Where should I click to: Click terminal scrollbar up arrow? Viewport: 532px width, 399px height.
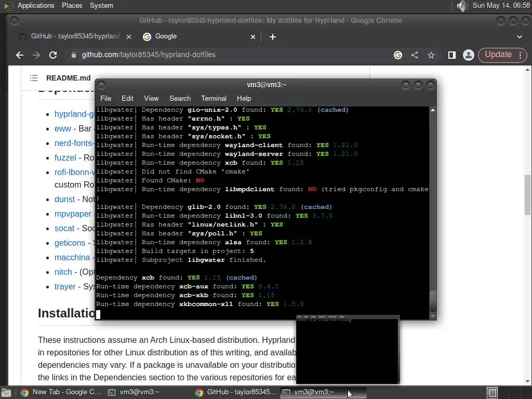click(433, 110)
